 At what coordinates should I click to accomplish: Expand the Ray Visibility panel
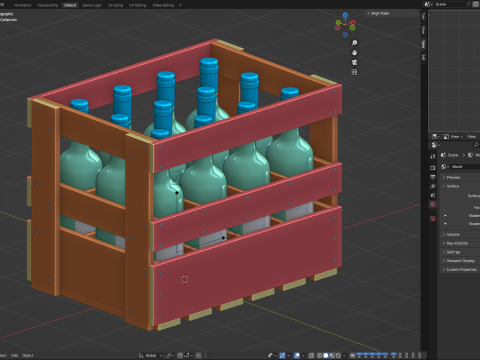[460, 243]
